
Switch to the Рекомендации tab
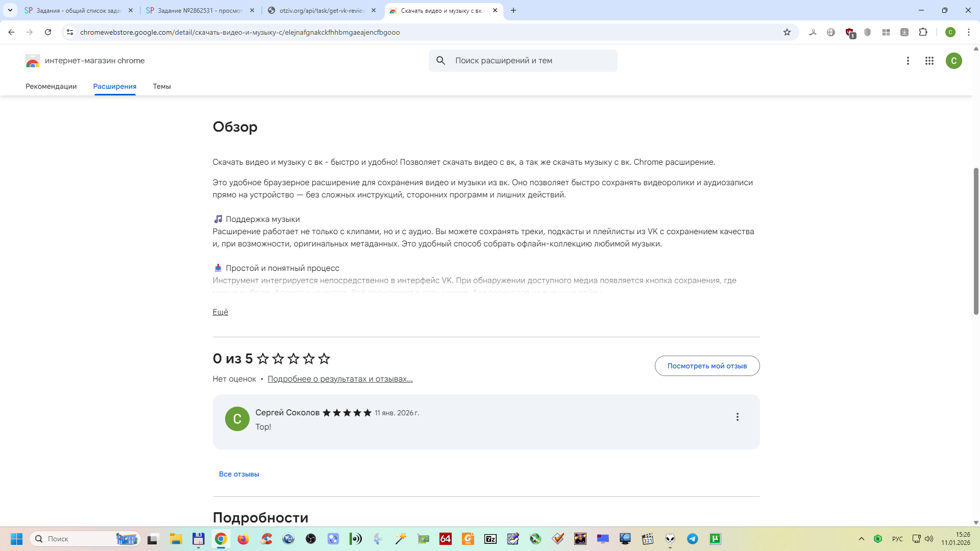[51, 86]
